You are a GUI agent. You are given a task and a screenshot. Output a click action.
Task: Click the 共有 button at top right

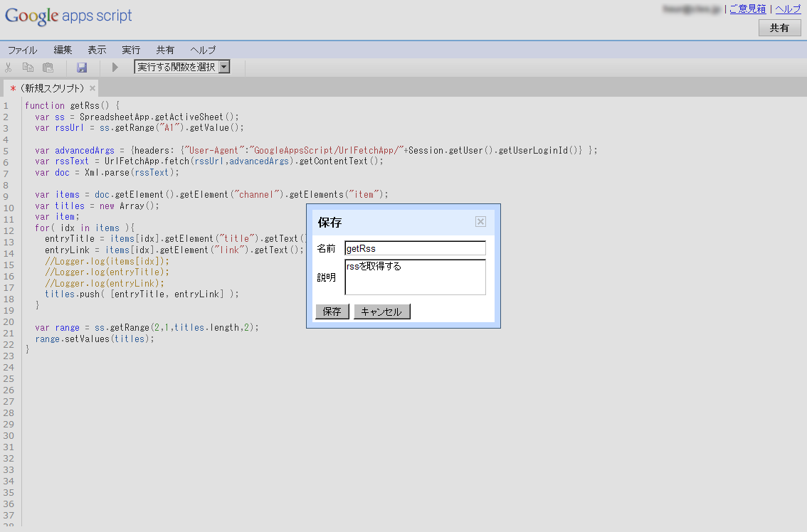[779, 28]
